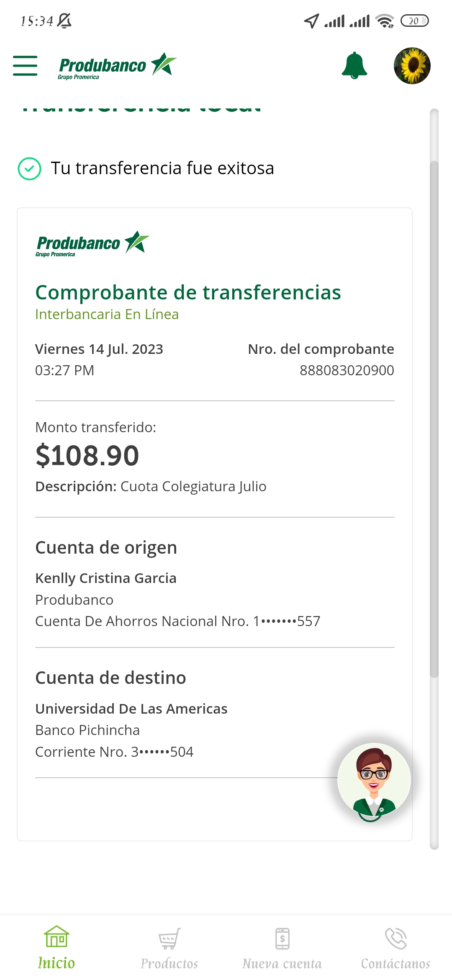Open the Productos tab
The width and height of the screenshot is (452, 980).
point(169,948)
